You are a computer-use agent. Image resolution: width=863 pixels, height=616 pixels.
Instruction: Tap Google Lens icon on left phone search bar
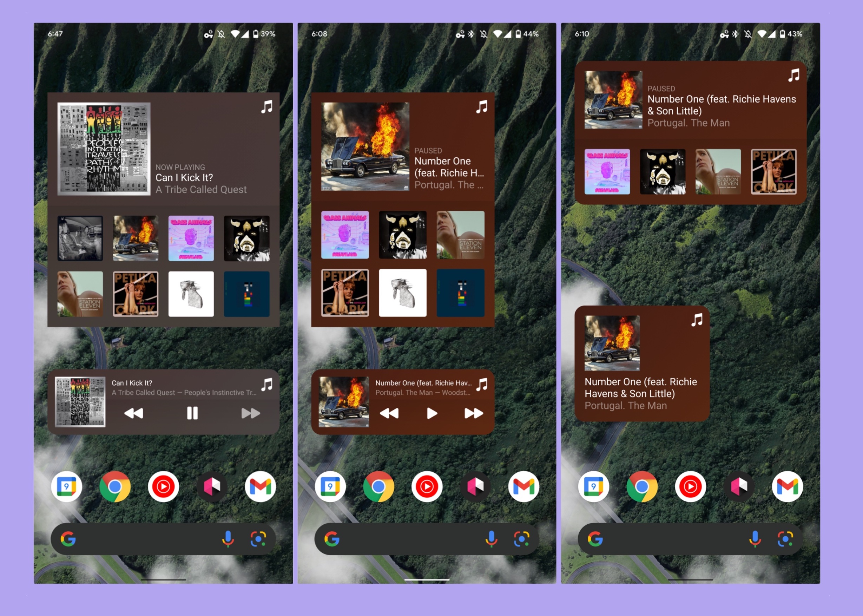[258, 539]
